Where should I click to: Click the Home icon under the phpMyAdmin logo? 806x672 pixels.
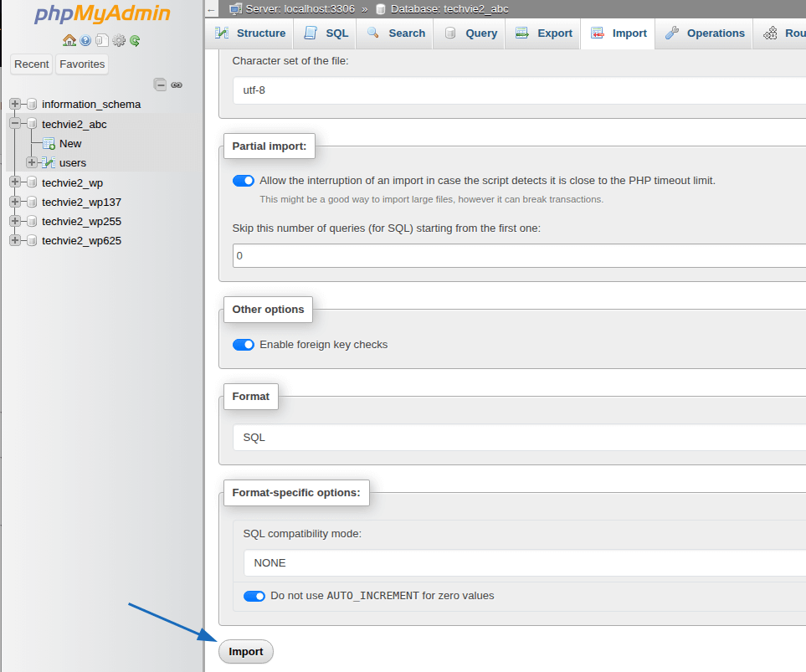coord(69,40)
